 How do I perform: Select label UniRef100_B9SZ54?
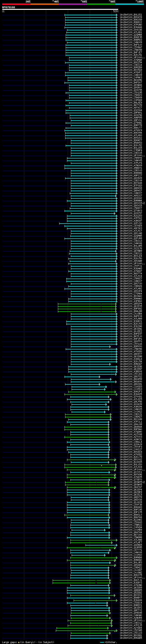[131, 63]
